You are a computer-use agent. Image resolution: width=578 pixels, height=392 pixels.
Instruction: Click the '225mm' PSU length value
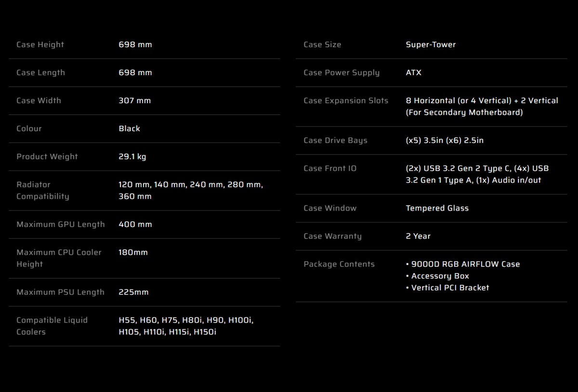(x=134, y=292)
